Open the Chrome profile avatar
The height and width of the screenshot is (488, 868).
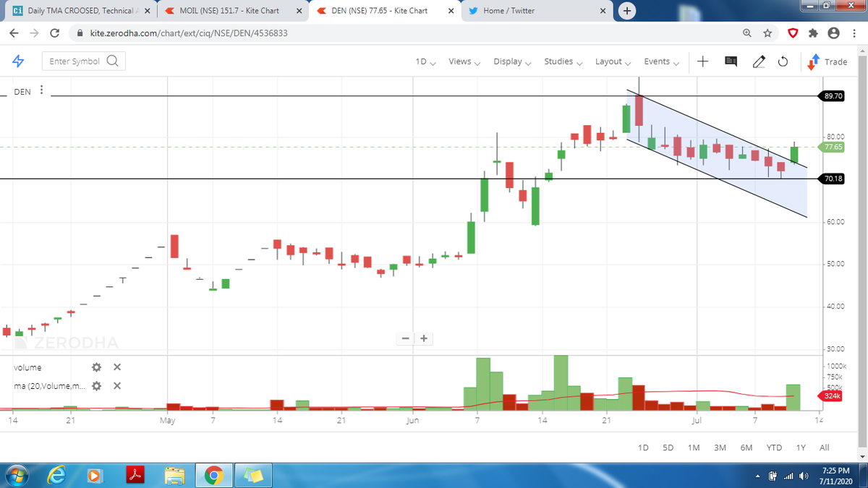click(x=833, y=33)
